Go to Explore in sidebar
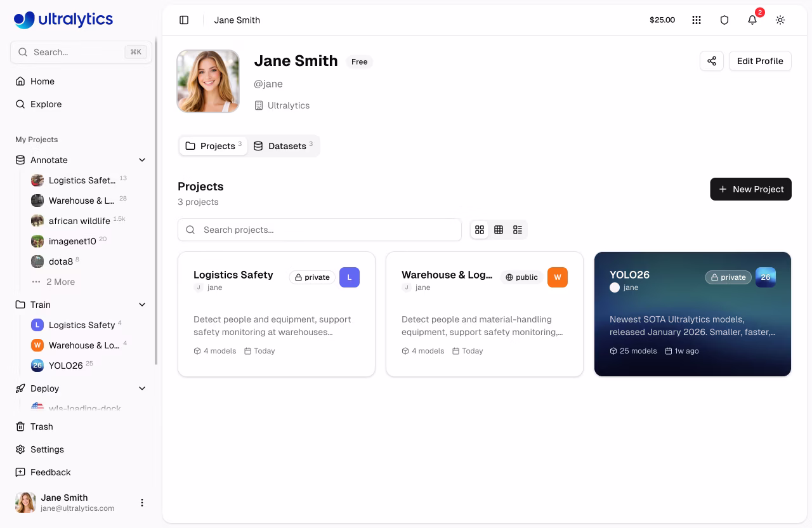The height and width of the screenshot is (528, 812). point(81,104)
